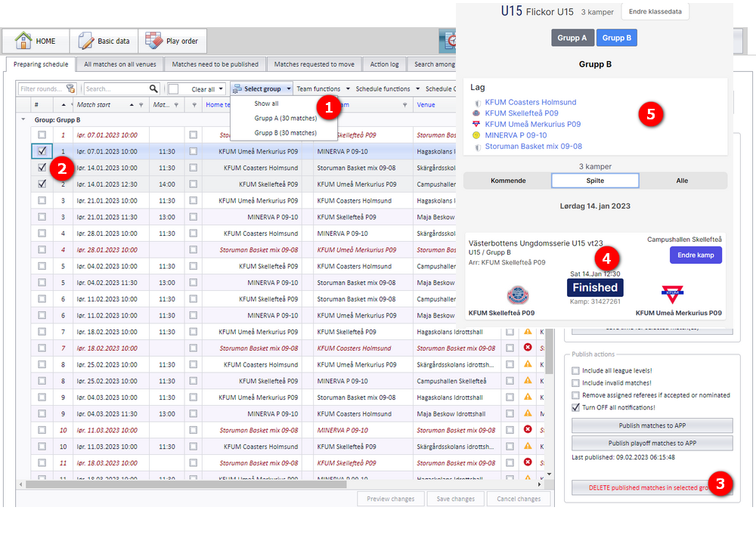The height and width of the screenshot is (535, 756).
Task: Uncheck row checkbox for 14.01.2023 12:30 match
Action: click(42, 184)
